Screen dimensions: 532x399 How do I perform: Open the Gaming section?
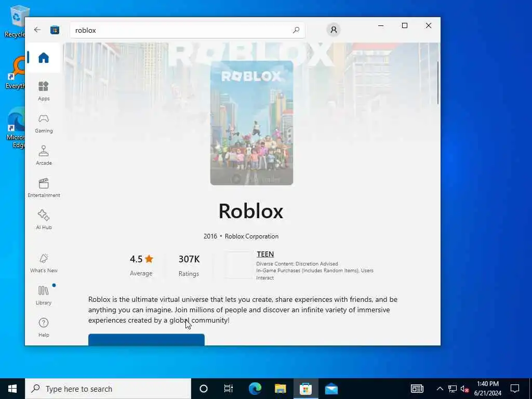coord(44,124)
